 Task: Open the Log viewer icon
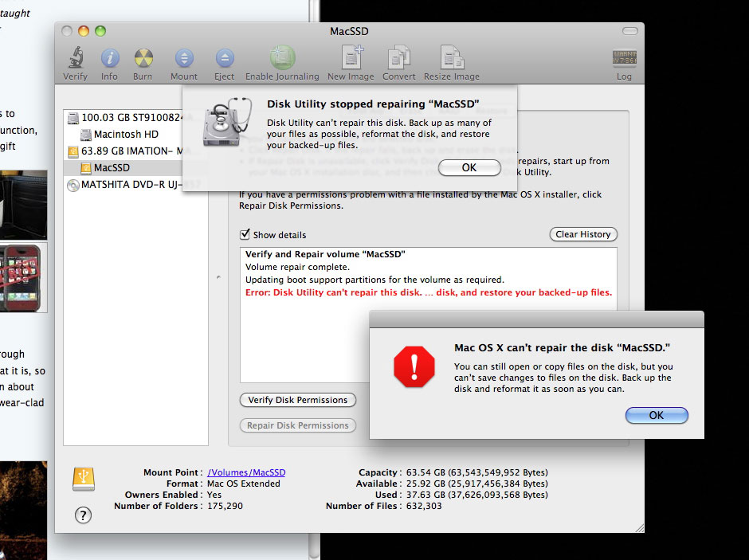(x=625, y=57)
